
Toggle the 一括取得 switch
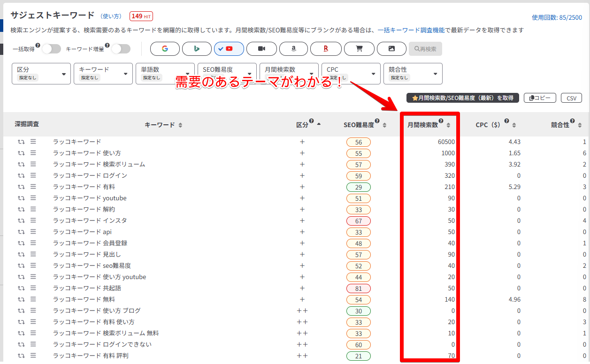pyautogui.click(x=51, y=49)
